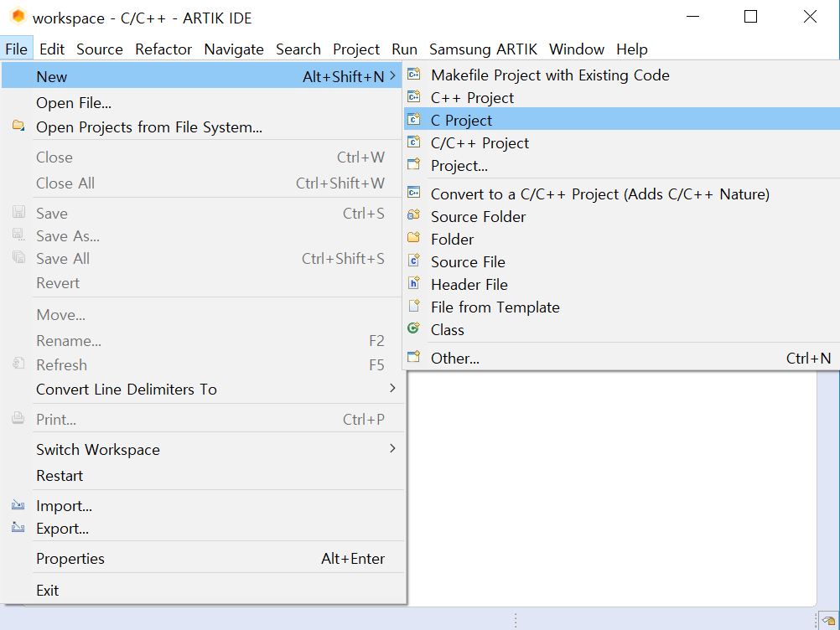Create a new C Project
Screen dimensions: 840x630
pyautogui.click(x=621, y=120)
